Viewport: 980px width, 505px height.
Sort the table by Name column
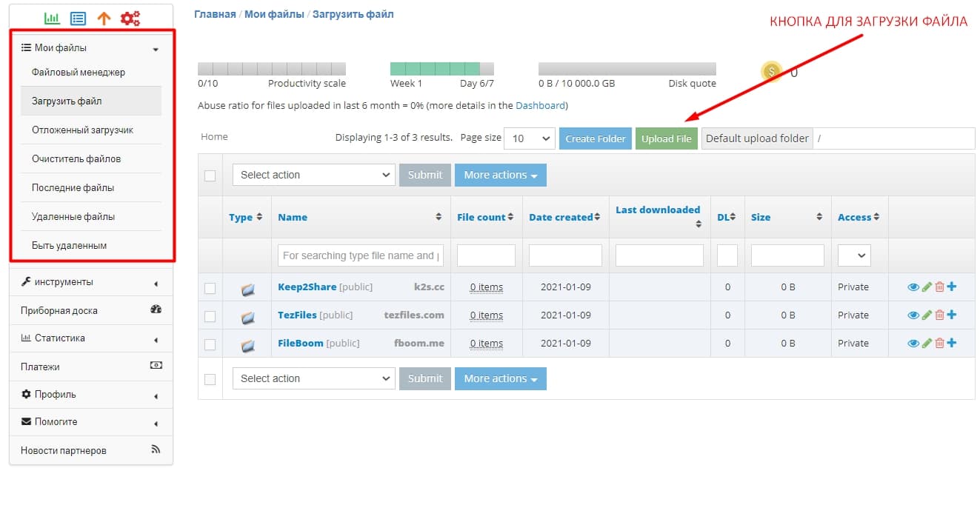pyautogui.click(x=293, y=217)
